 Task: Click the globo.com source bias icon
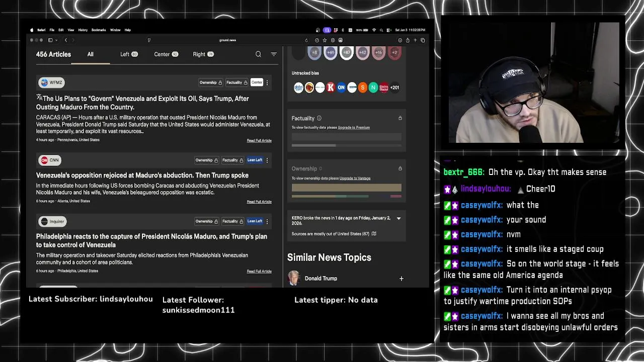point(298,87)
